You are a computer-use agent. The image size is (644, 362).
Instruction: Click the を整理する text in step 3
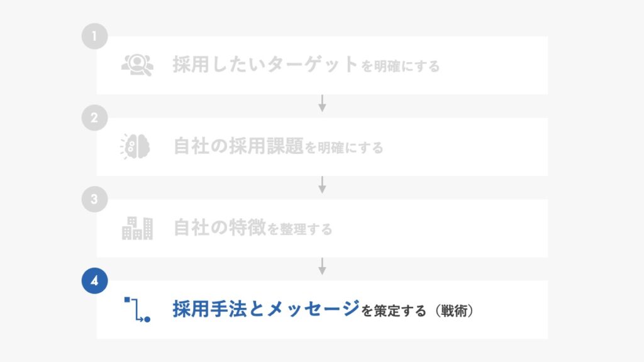[300, 229]
